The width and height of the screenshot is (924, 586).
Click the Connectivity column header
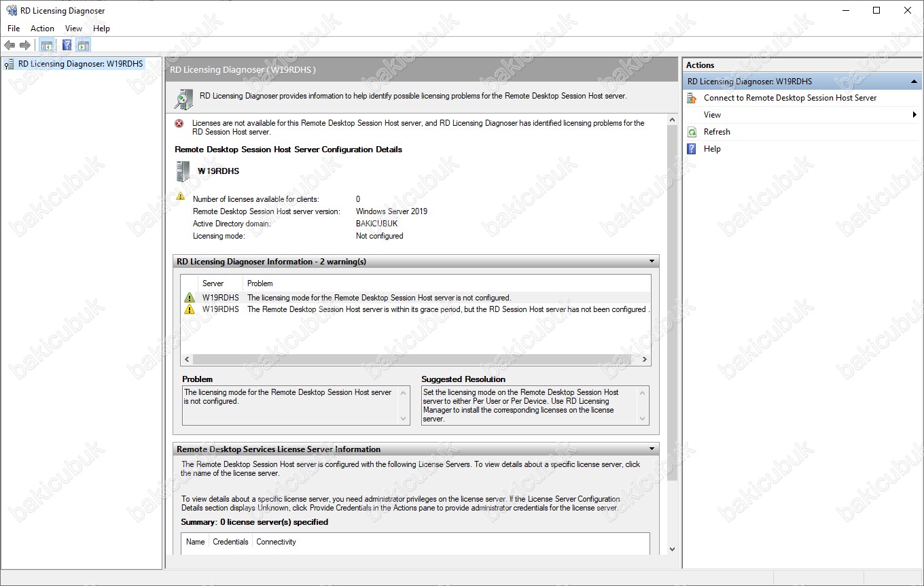tap(276, 542)
